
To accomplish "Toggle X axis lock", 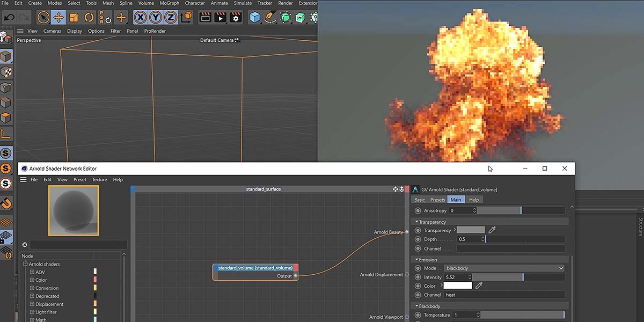I will [x=141, y=18].
